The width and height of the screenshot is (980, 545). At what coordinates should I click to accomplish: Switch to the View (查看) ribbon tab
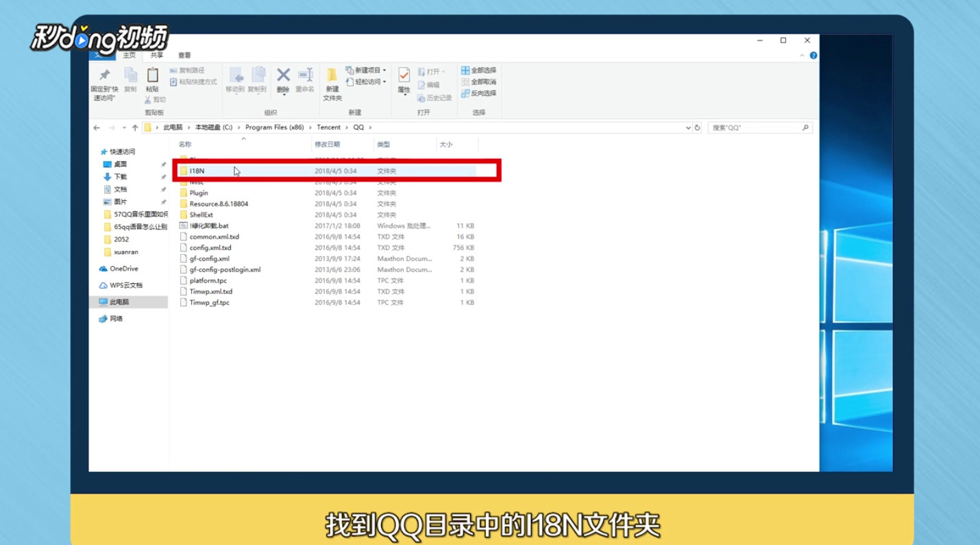(184, 56)
